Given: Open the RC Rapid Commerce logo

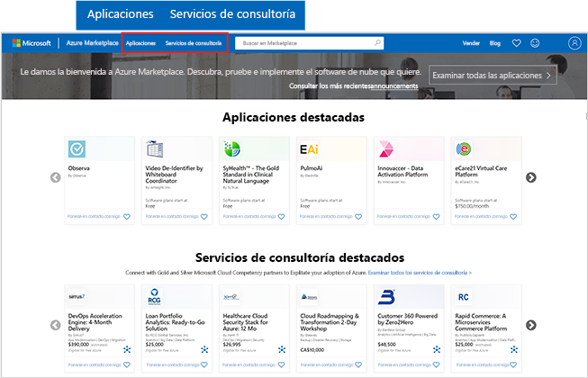Looking at the screenshot, I should [x=464, y=297].
